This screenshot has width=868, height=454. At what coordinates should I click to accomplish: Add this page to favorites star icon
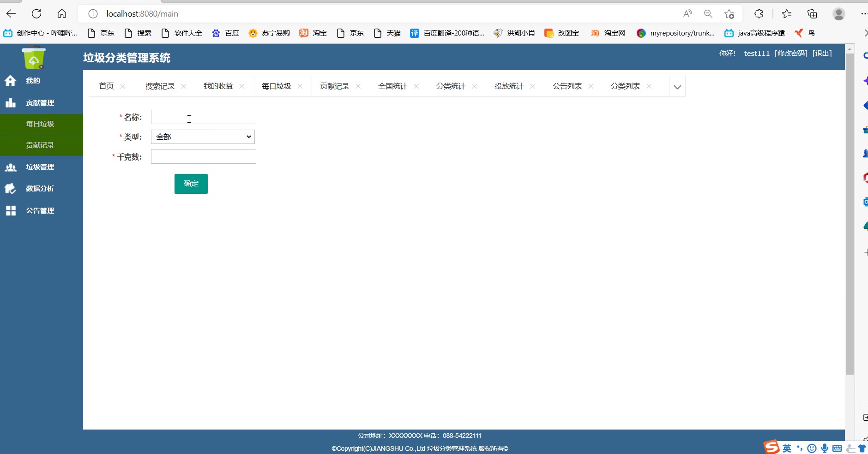pos(729,14)
